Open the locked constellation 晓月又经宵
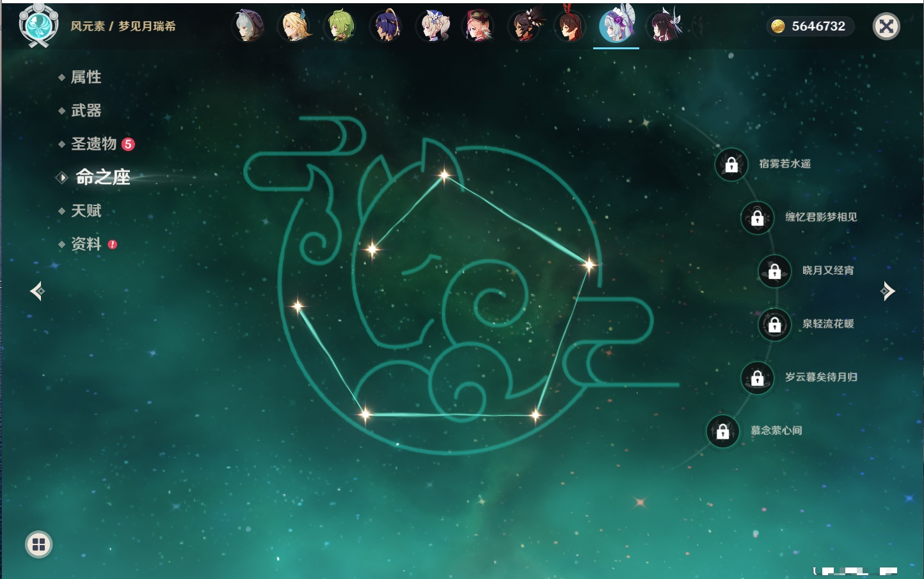The width and height of the screenshot is (924, 579). pos(775,271)
